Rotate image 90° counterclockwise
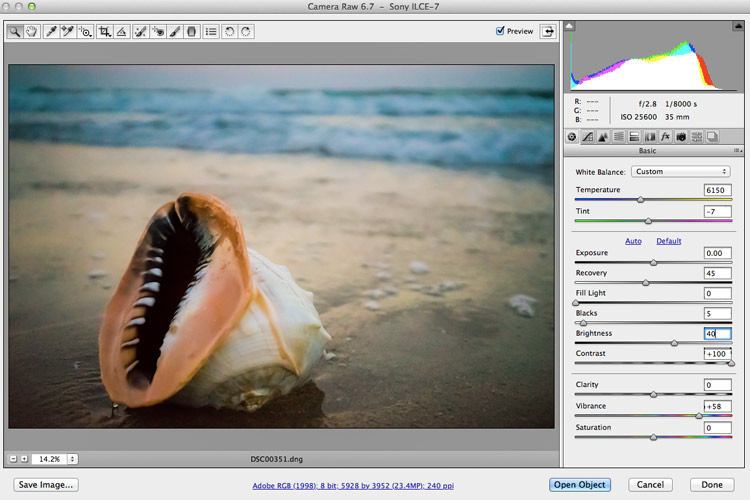Screen dimensions: 750x500 230,32
